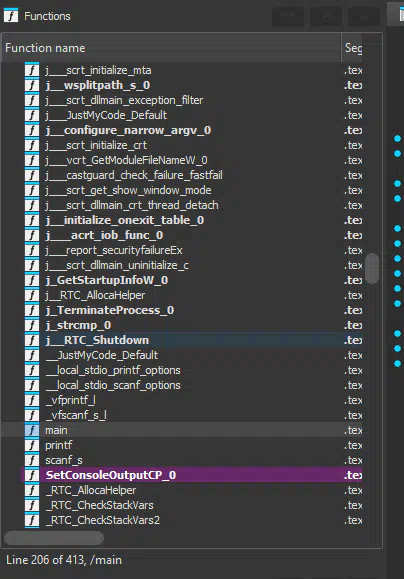Image resolution: width=404 pixels, height=579 pixels.
Task: Click function icon beside SetConsoleOutputCP_0
Action: coord(32,475)
